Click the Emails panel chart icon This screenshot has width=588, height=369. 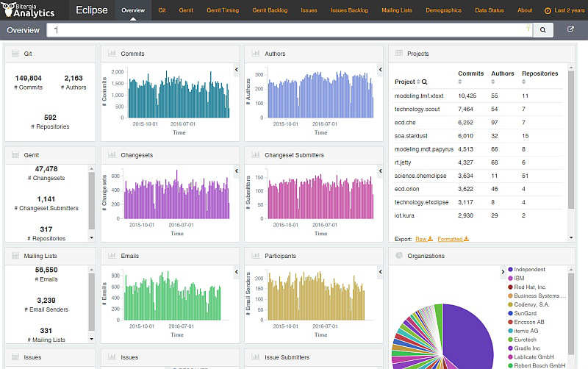coord(112,255)
